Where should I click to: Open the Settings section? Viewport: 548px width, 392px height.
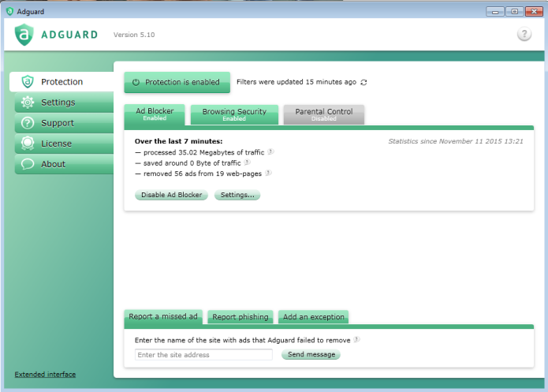[65, 103]
